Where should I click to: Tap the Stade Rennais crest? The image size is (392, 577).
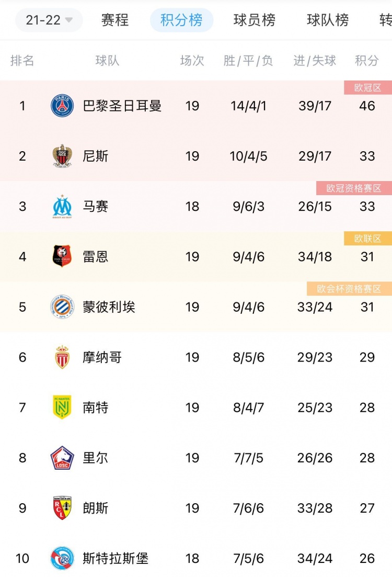click(x=62, y=256)
